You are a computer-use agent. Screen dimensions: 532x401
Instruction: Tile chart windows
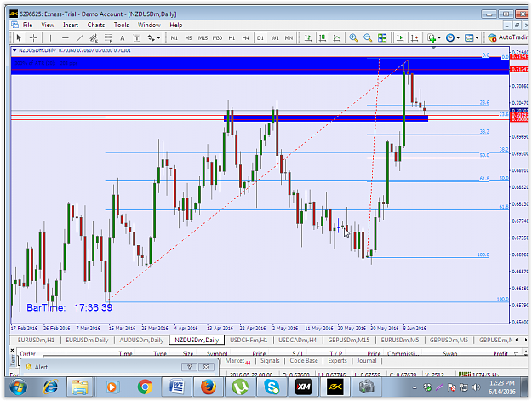point(382,38)
